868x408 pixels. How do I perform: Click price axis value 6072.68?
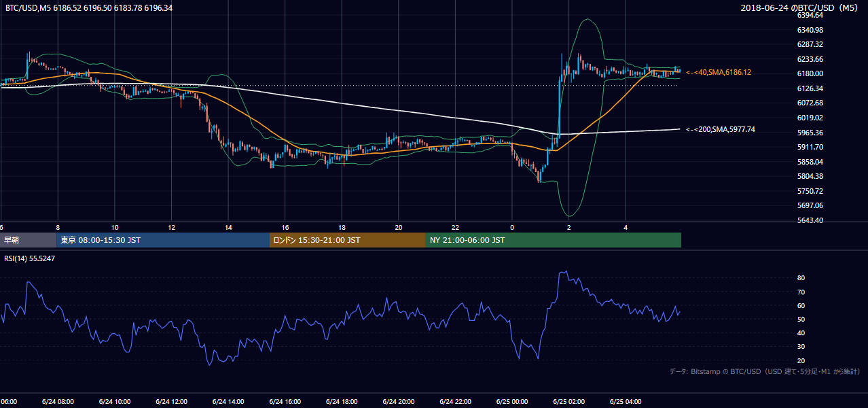pos(810,103)
